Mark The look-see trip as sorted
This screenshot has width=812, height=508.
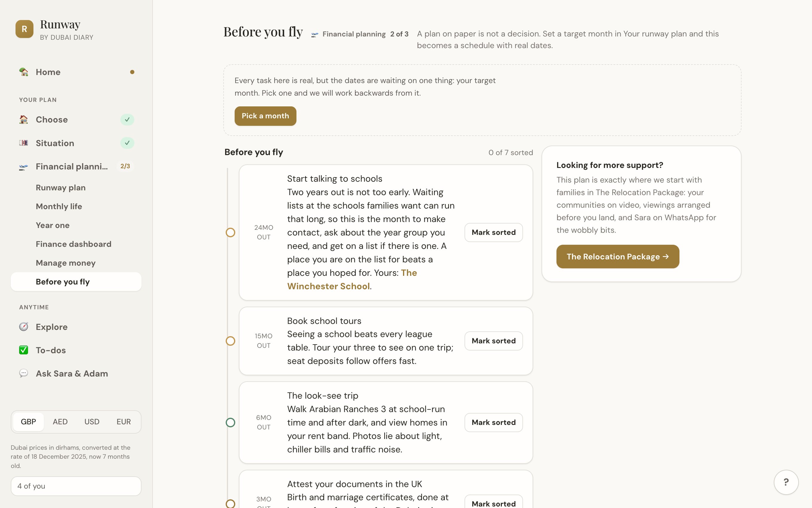493,422
